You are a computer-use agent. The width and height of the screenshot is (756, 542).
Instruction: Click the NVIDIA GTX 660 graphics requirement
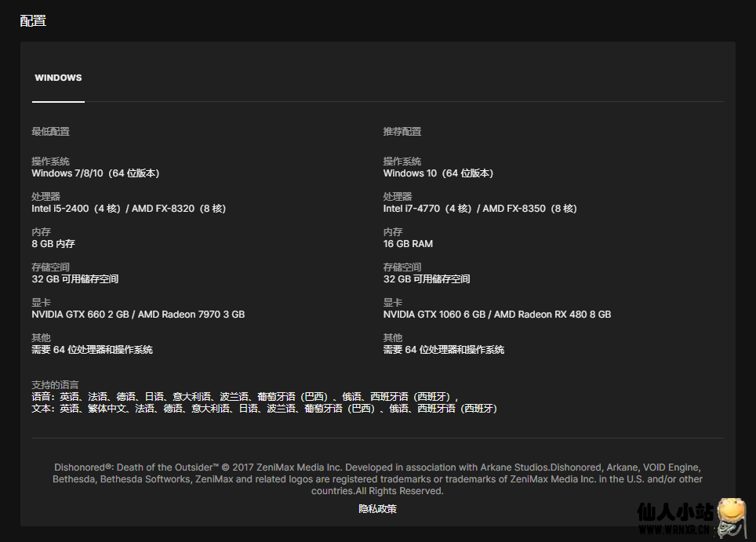[x=138, y=315]
